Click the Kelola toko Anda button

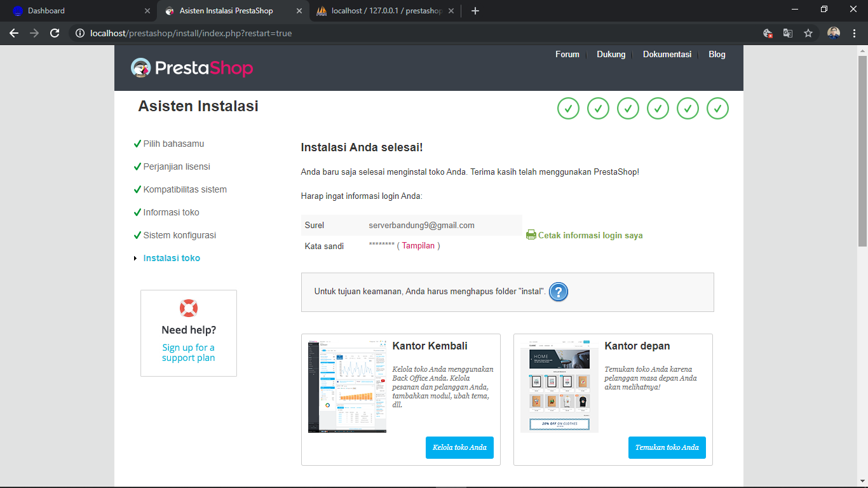(459, 447)
